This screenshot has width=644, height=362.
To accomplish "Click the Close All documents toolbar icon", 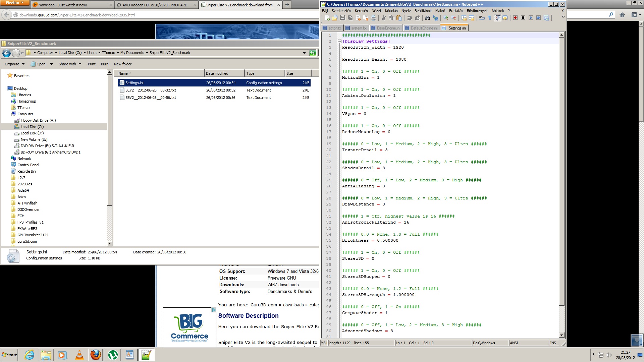I will pos(366,18).
